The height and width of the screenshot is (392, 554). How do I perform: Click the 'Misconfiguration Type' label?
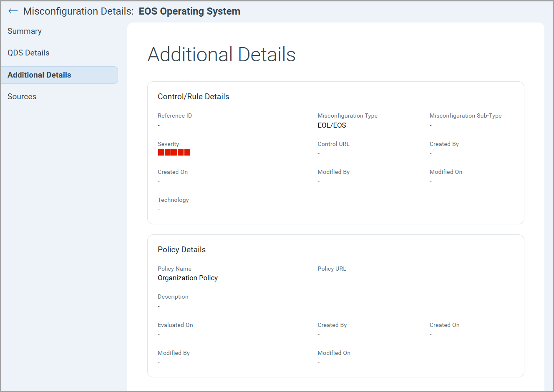pos(348,116)
